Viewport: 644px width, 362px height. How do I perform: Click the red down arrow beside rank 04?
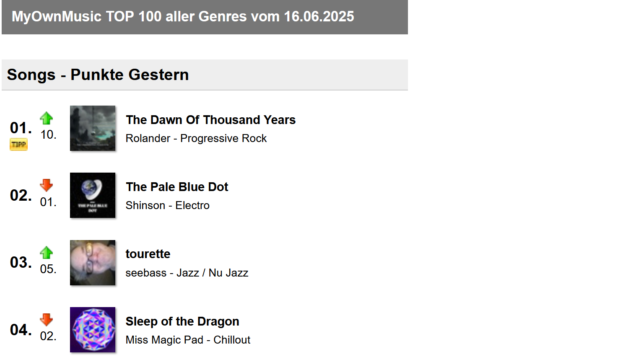[x=47, y=320]
